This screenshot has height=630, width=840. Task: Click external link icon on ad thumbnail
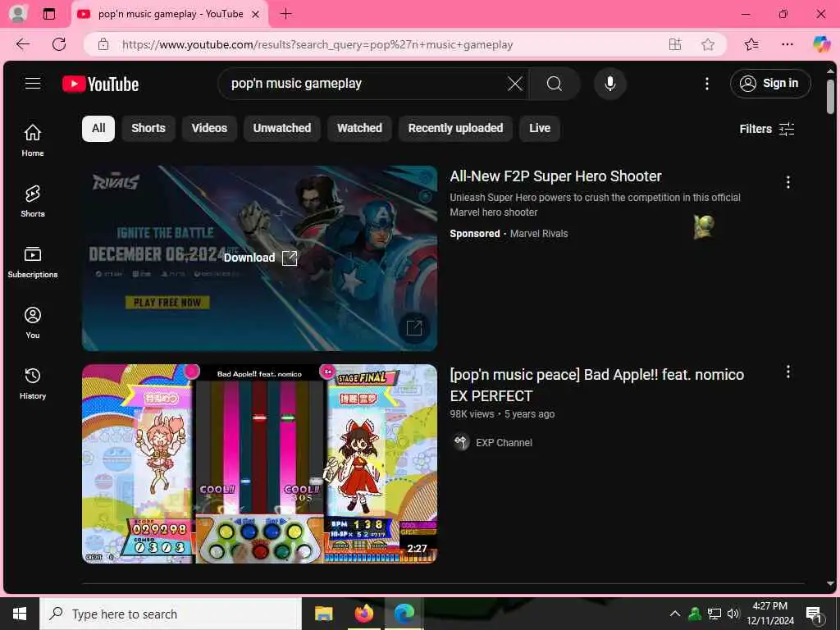(414, 327)
